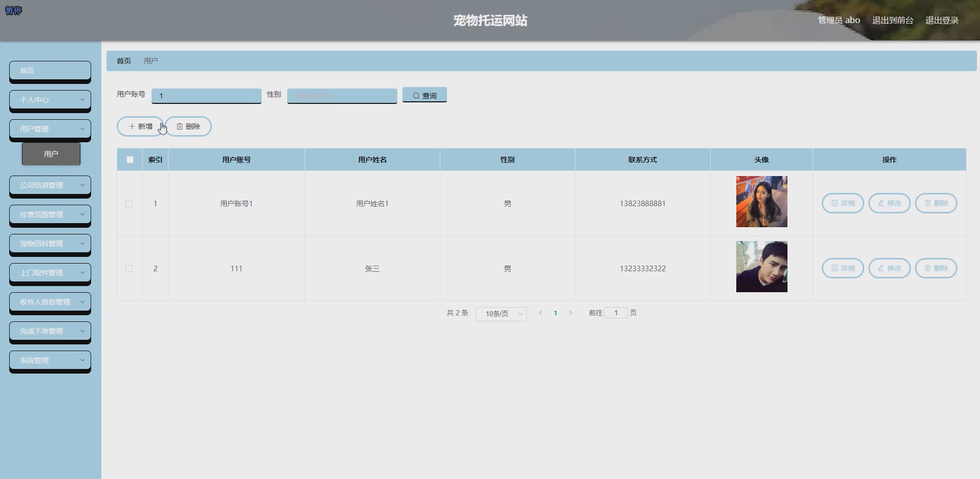Click the trash icon in the toolbar 删除 button

180,126
